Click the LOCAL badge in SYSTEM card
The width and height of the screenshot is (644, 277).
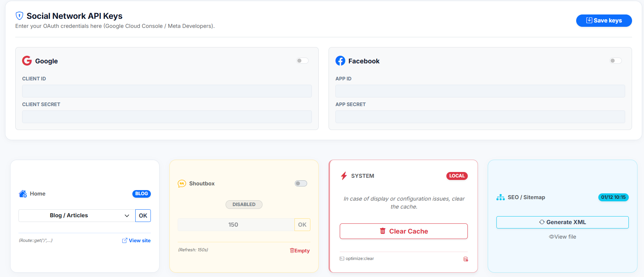click(x=457, y=176)
